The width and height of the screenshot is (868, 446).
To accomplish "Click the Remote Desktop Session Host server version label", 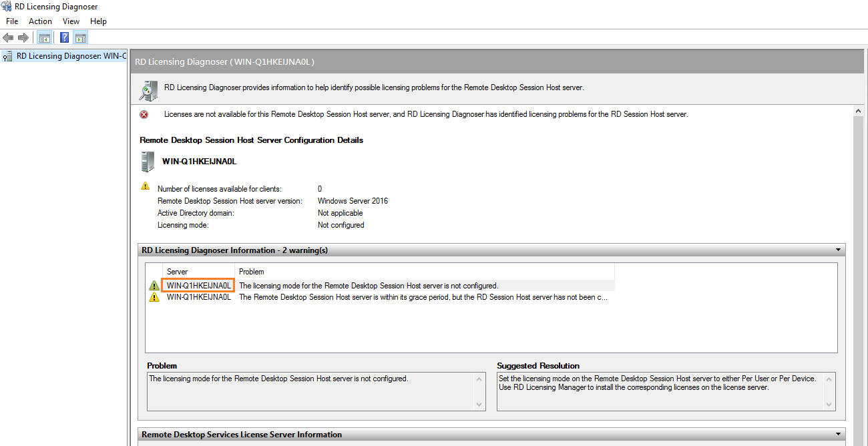I will pyautogui.click(x=230, y=201).
